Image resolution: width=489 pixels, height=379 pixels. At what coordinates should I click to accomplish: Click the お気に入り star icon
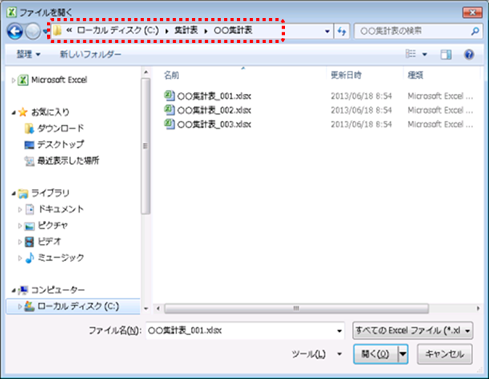pos(23,112)
